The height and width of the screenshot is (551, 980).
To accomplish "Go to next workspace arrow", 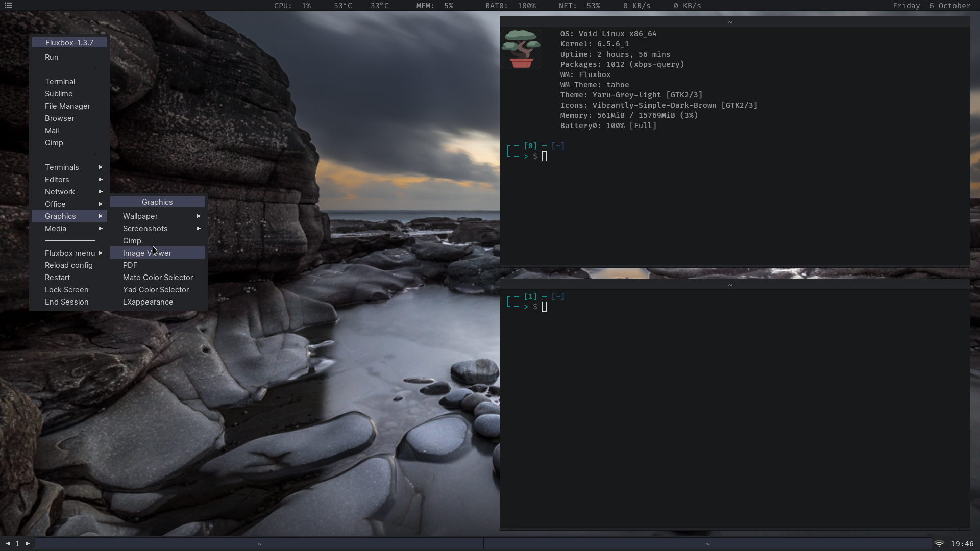I will 28,544.
